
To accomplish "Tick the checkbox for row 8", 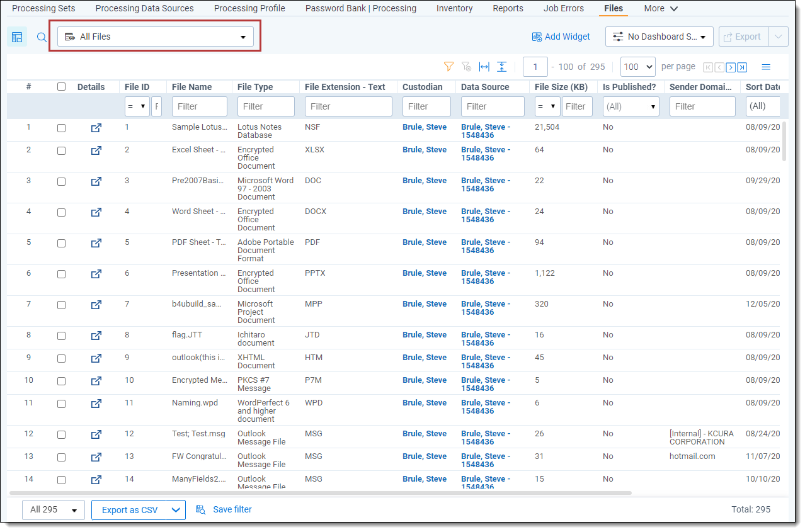I will coord(61,336).
